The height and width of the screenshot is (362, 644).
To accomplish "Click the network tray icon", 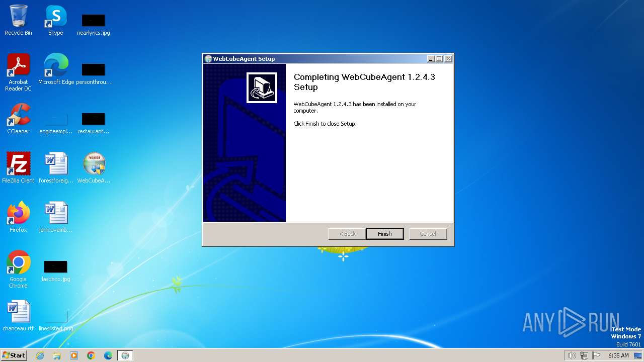I will pos(584,355).
